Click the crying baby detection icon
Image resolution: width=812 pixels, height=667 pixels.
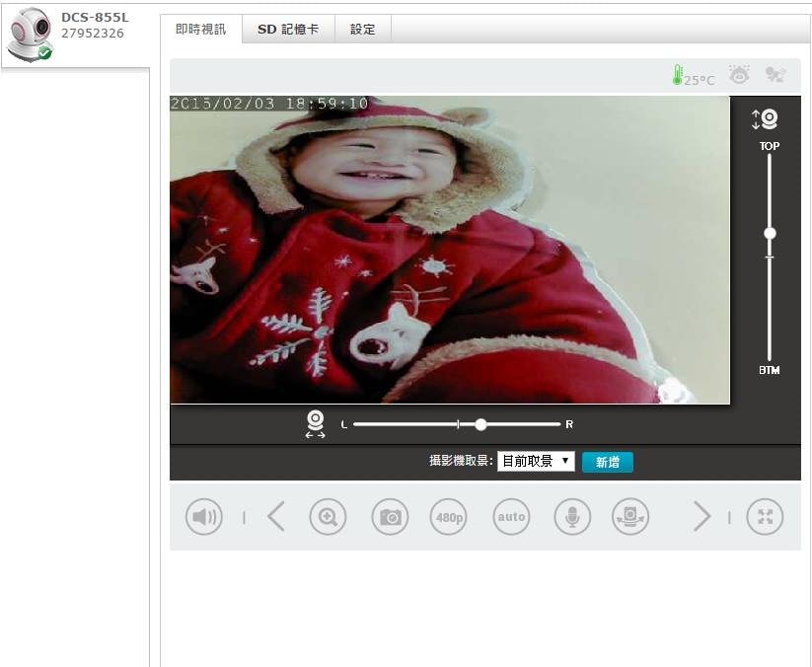(x=738, y=74)
